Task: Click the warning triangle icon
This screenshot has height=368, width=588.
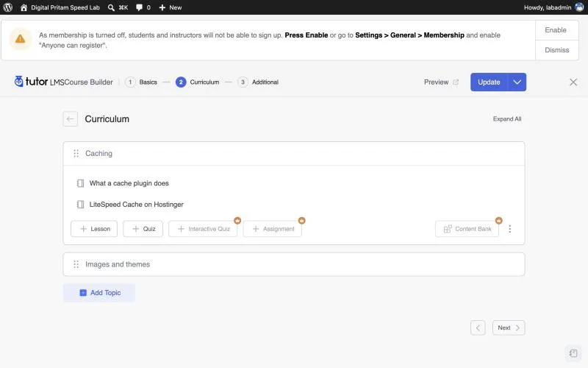Action: (21, 39)
